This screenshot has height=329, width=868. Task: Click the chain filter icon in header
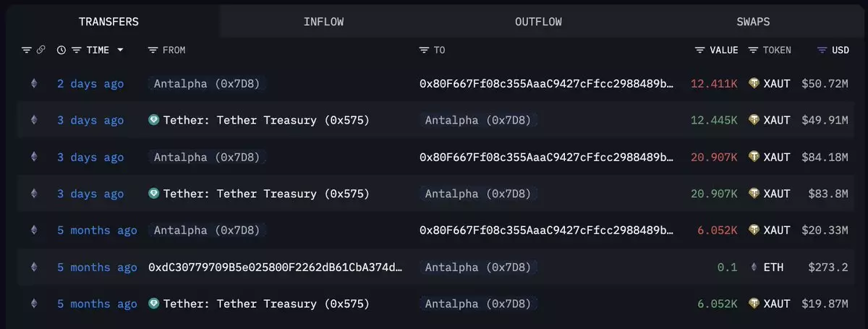(27, 50)
